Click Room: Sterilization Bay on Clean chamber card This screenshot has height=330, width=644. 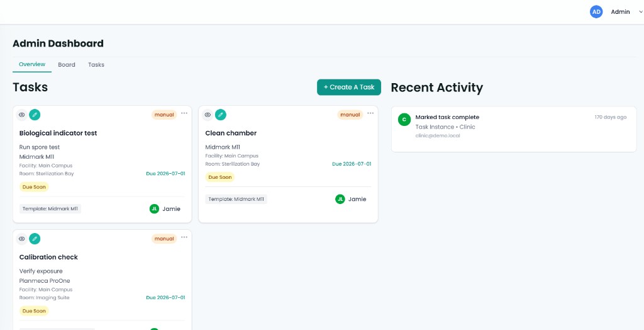(x=233, y=164)
